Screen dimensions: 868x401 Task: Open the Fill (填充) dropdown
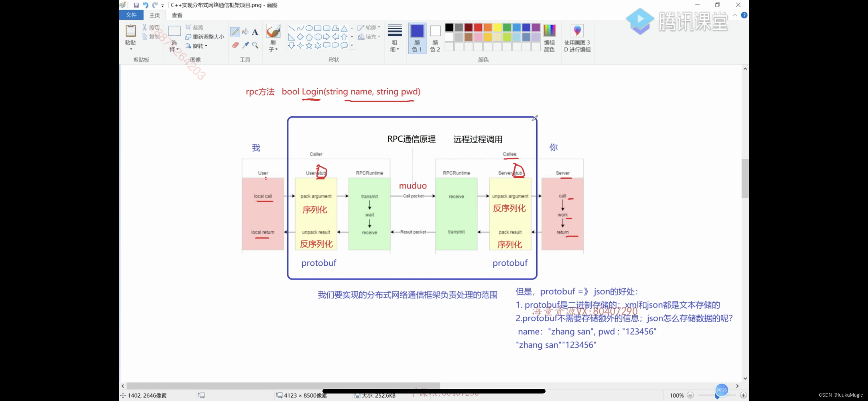pyautogui.click(x=369, y=37)
